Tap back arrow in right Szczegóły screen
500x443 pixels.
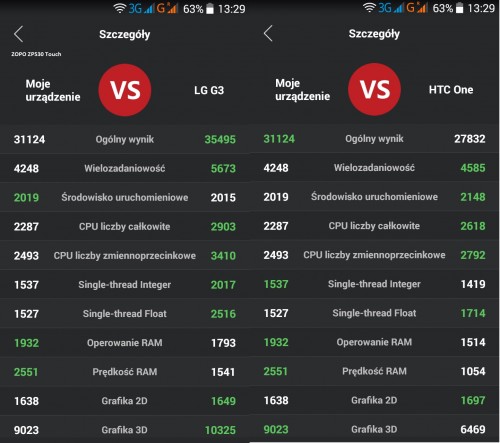(x=268, y=33)
